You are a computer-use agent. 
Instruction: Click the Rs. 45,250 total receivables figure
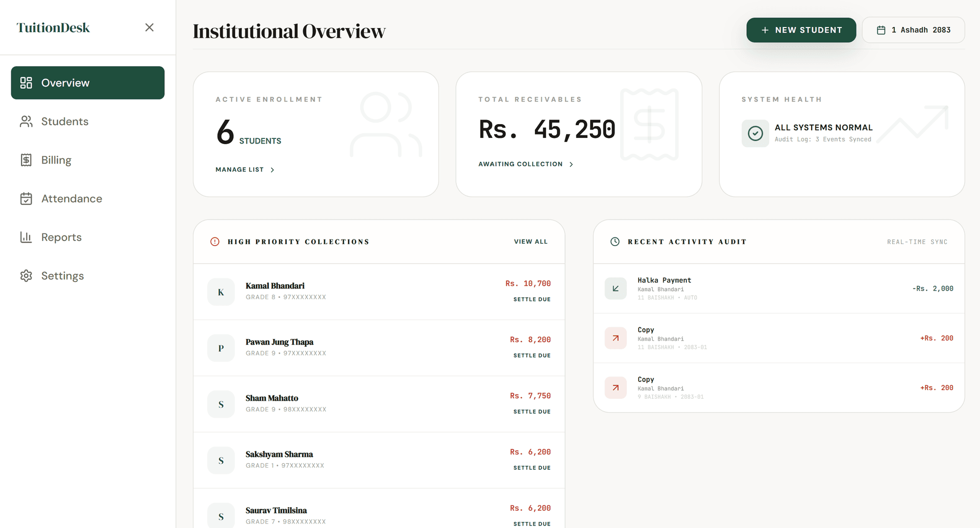click(547, 129)
